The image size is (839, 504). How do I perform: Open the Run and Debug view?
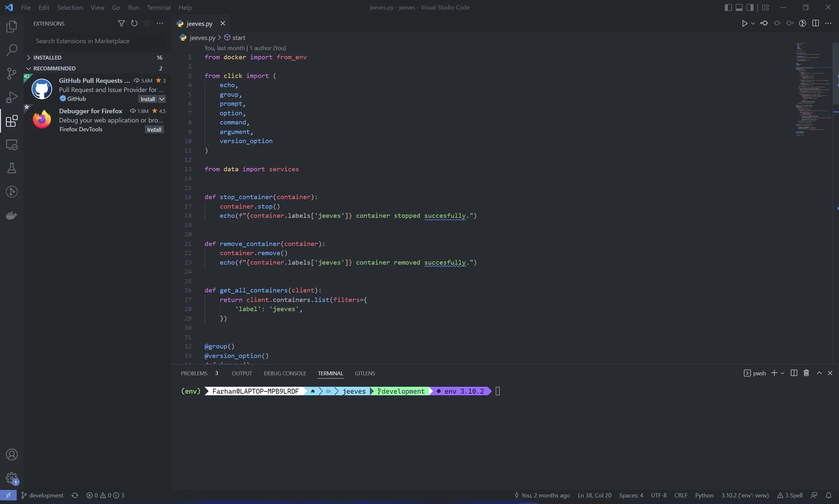11,97
